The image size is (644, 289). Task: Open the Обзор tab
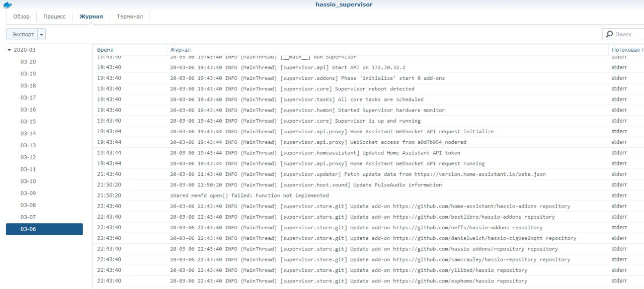21,17
